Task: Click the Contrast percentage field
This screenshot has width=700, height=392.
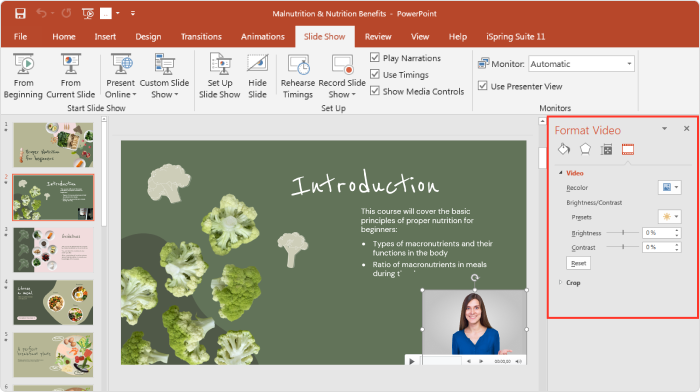Action: (x=658, y=247)
